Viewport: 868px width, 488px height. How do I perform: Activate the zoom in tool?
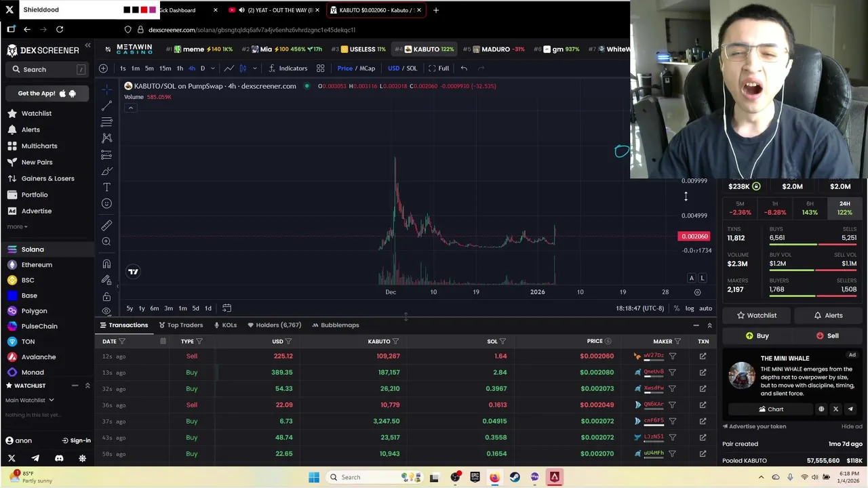point(106,241)
